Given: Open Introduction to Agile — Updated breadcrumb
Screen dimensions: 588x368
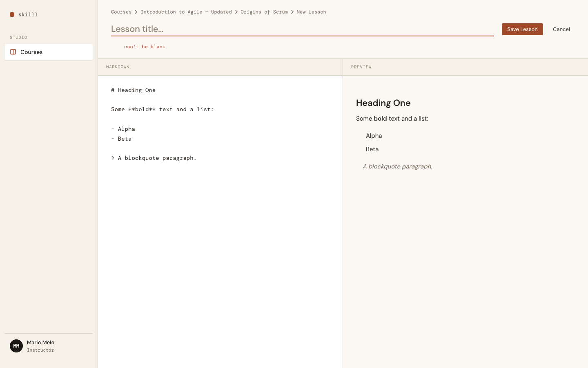Looking at the screenshot, I should pos(186,12).
